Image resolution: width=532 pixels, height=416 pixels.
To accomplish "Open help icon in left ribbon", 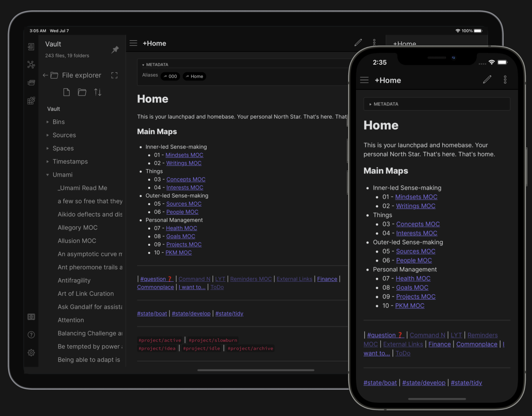I will pos(31,335).
